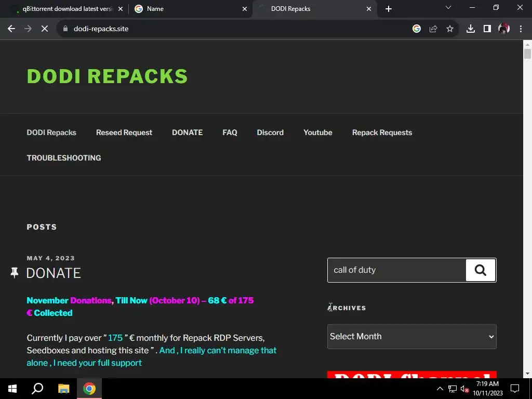This screenshot has width=532, height=399.
Task: Open File Explorer from the taskbar
Action: tap(63, 389)
